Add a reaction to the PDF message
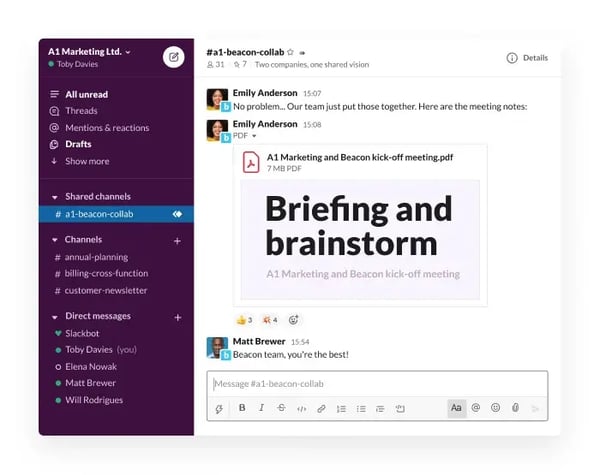Screen dimensions: 600x475 (294, 320)
